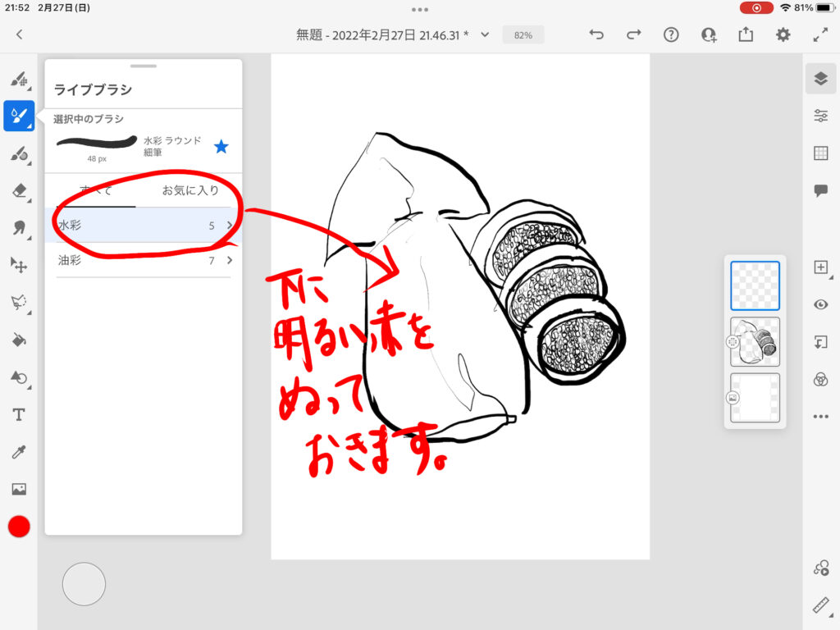Screen dimensions: 840x630
Task: Select the Type text tool
Action: 18,414
